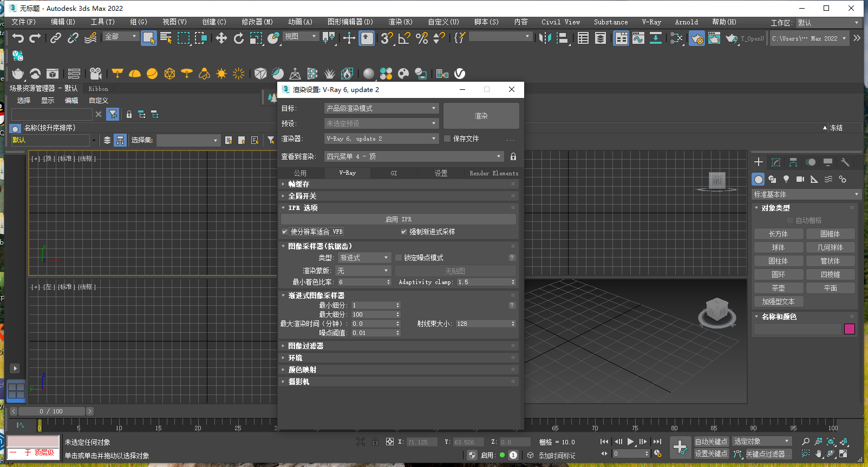Switch to the 设置 tab
This screenshot has height=467, width=868.
point(441,173)
